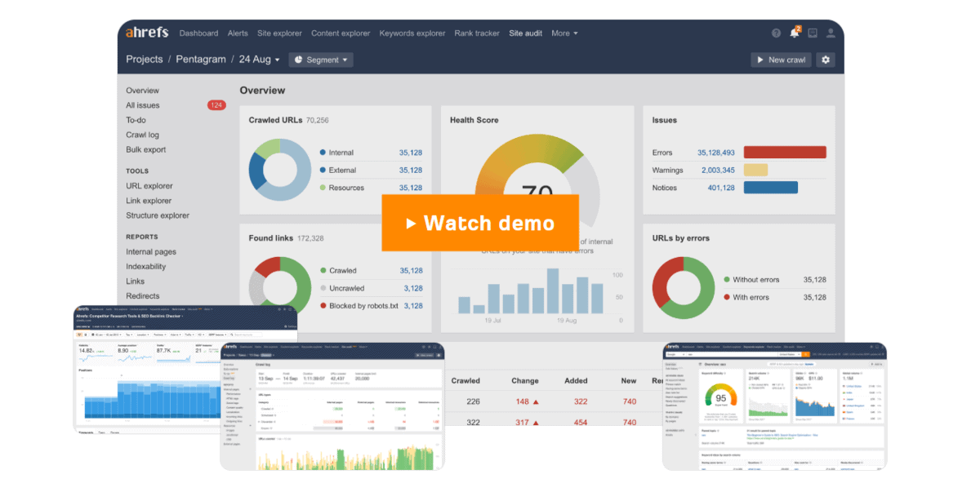Click the Change column header
The image size is (980, 501).
(525, 380)
